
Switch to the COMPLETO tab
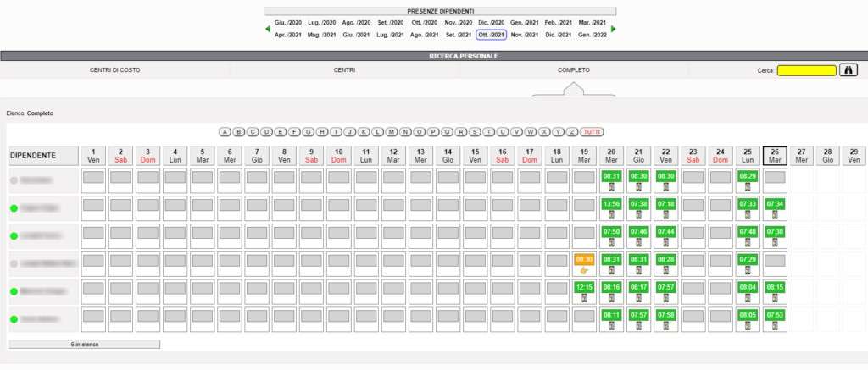(574, 70)
